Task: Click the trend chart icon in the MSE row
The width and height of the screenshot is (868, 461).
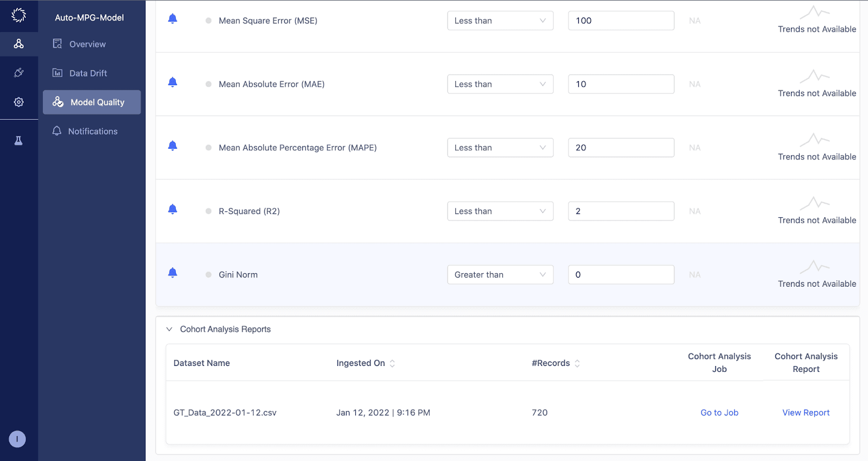Action: (815, 12)
